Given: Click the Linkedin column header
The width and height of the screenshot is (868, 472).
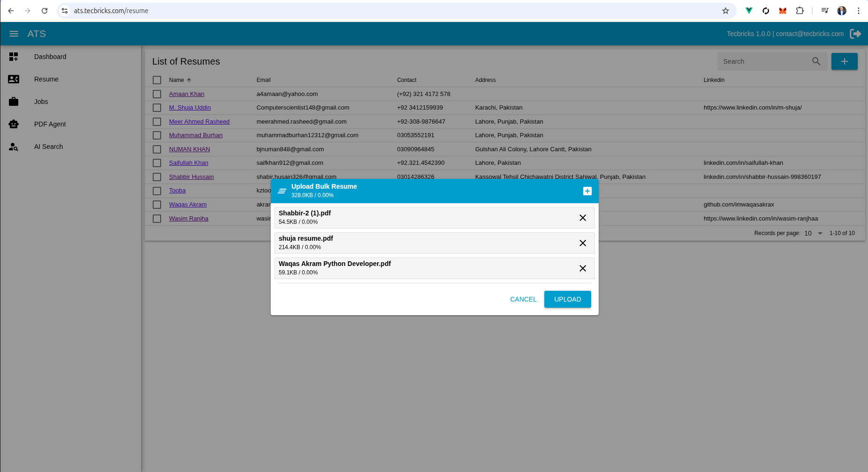Looking at the screenshot, I should pyautogui.click(x=714, y=80).
